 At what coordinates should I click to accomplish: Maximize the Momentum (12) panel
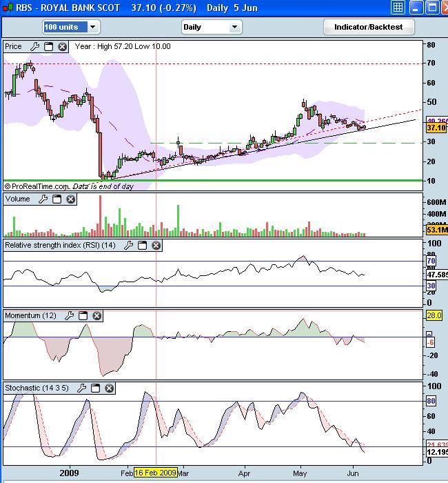[83, 316]
